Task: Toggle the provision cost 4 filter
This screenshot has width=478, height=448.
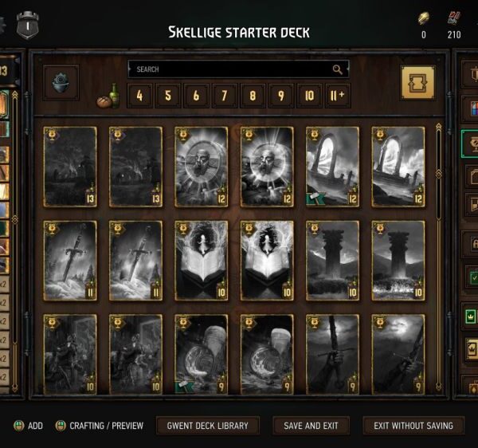Action: (x=139, y=96)
